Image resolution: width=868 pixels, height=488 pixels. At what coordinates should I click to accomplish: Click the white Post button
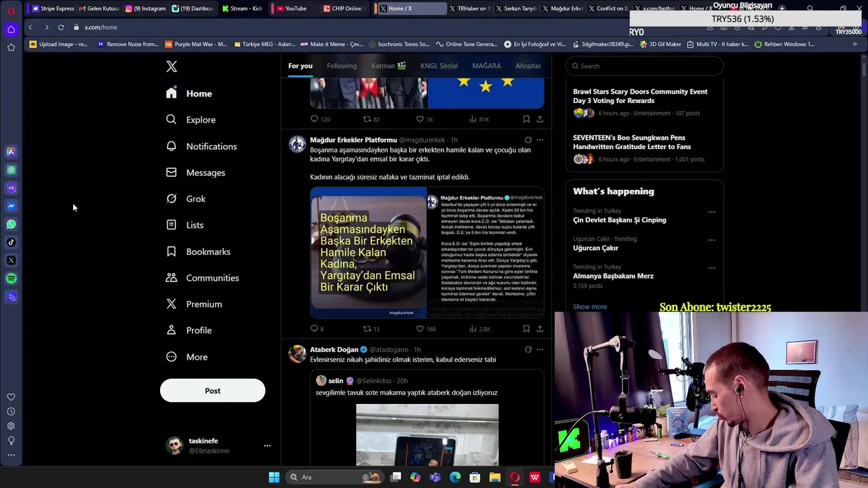tap(212, 390)
